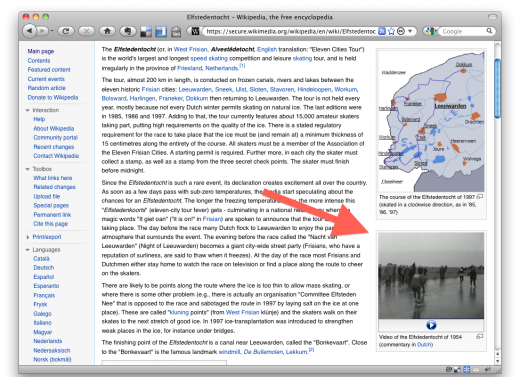Open the address bar URL dropdown arrow

tap(410, 31)
